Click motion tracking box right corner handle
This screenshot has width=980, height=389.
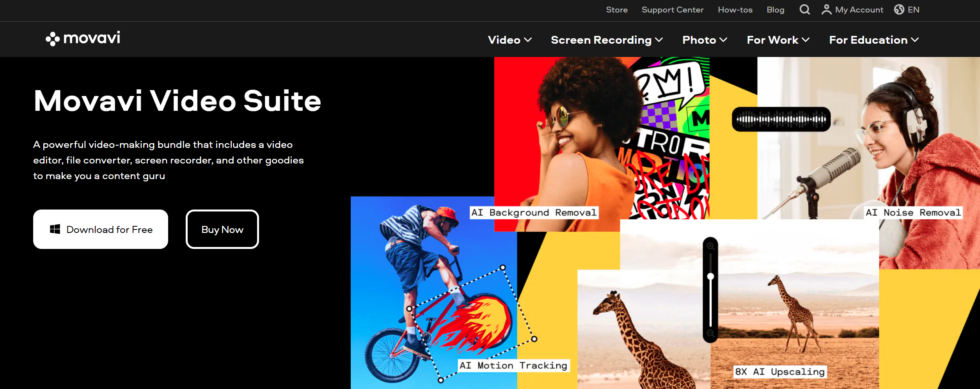click(534, 339)
